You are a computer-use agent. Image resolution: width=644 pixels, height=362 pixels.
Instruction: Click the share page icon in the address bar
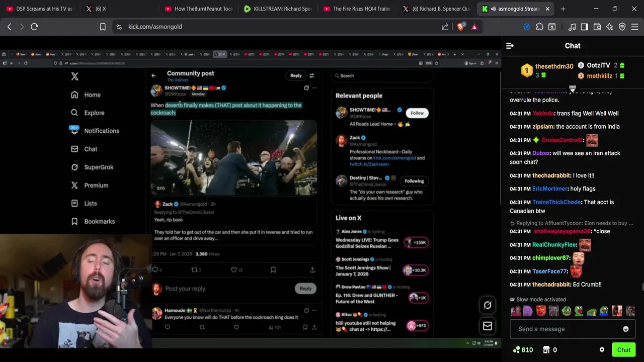(445, 27)
